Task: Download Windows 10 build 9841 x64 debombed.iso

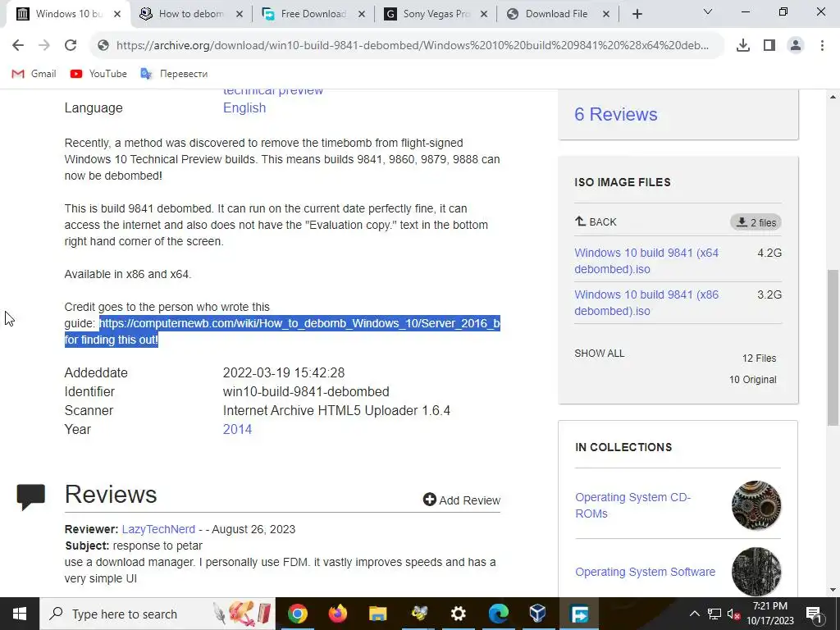Action: (x=646, y=261)
